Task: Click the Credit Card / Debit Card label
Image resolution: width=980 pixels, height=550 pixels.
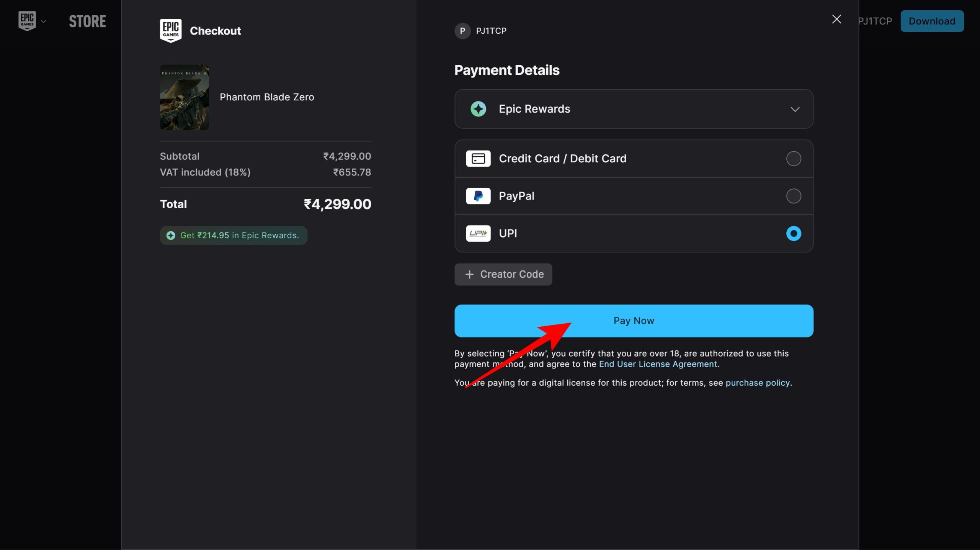Action: (x=563, y=159)
